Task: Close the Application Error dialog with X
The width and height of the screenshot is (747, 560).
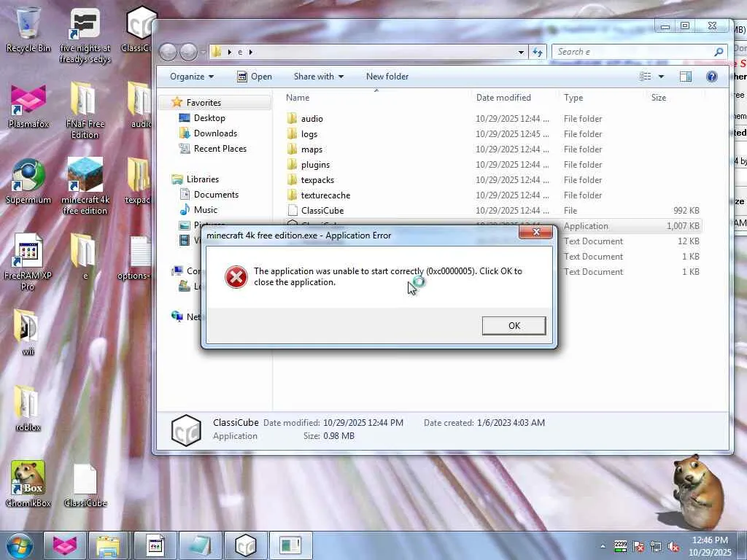Action: pyautogui.click(x=536, y=232)
